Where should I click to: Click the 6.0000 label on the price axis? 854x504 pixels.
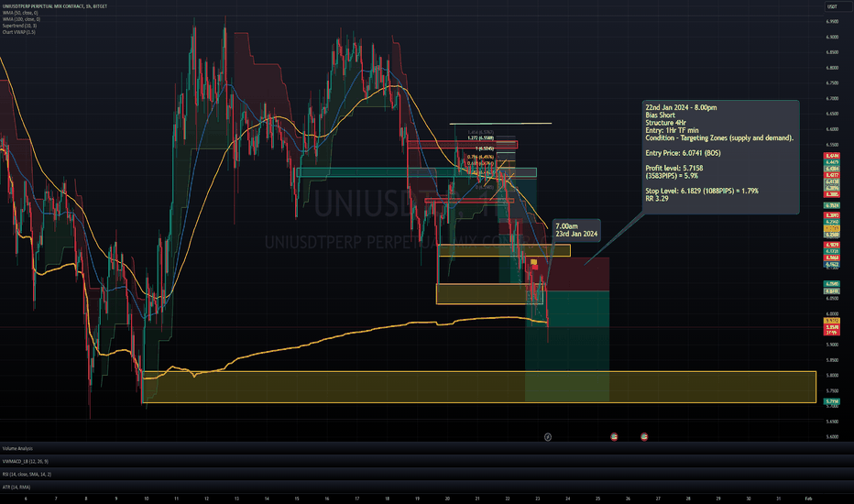pyautogui.click(x=832, y=313)
